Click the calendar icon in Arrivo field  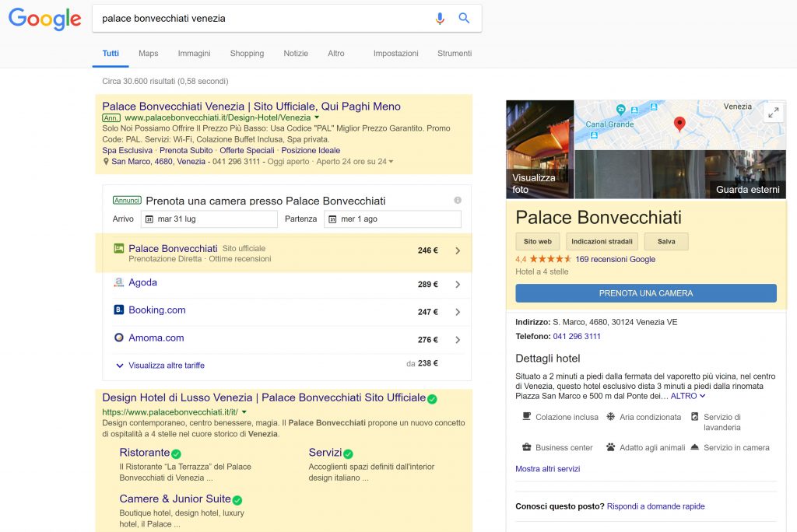(x=149, y=219)
